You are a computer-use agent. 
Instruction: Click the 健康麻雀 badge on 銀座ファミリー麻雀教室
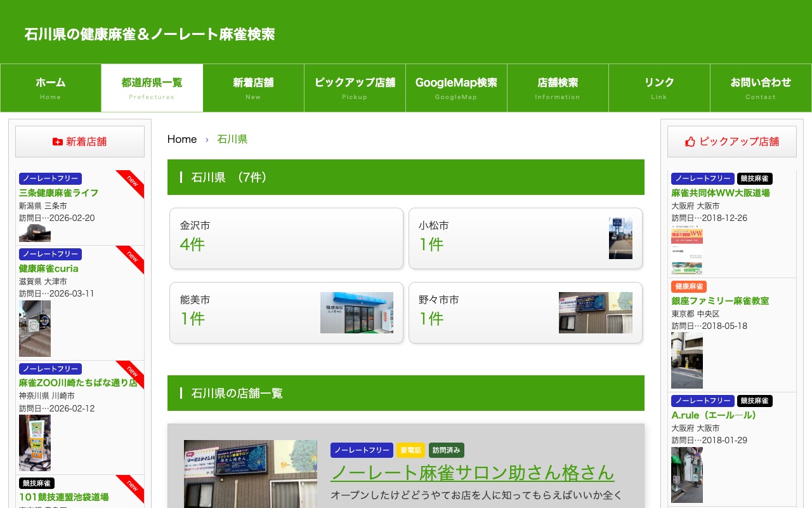(x=688, y=286)
